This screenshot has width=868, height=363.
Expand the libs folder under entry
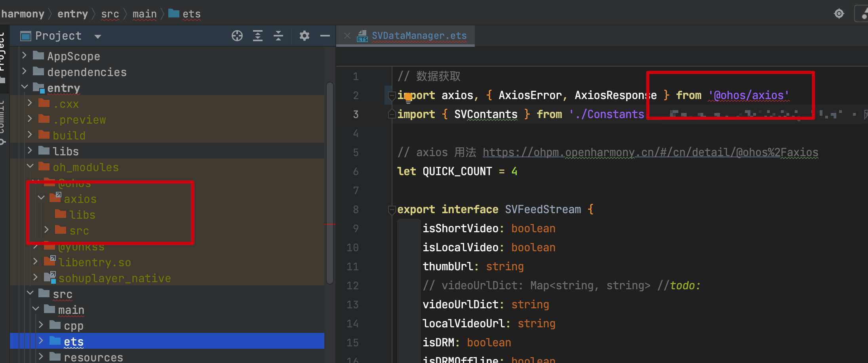tap(30, 151)
